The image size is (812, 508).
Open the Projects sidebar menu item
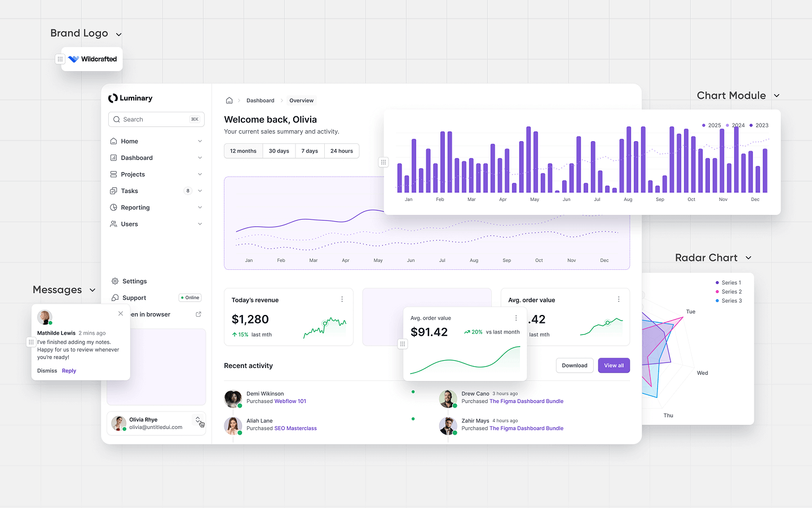pos(133,174)
